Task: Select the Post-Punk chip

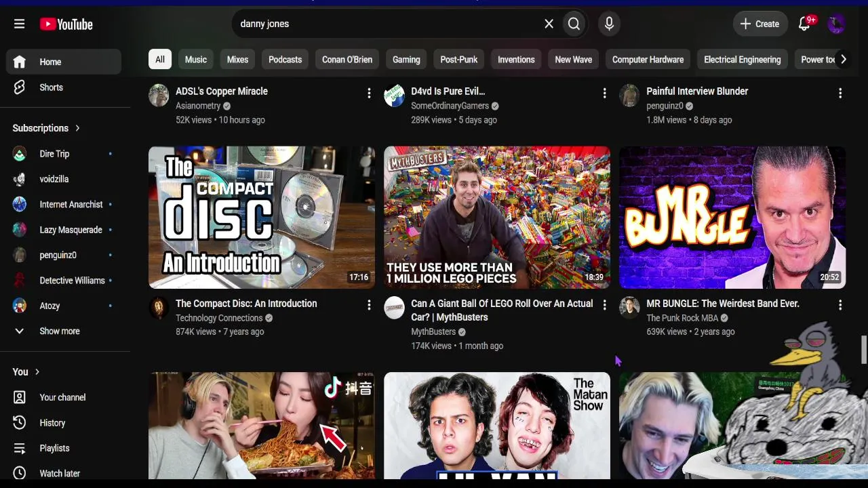Action: pyautogui.click(x=459, y=60)
